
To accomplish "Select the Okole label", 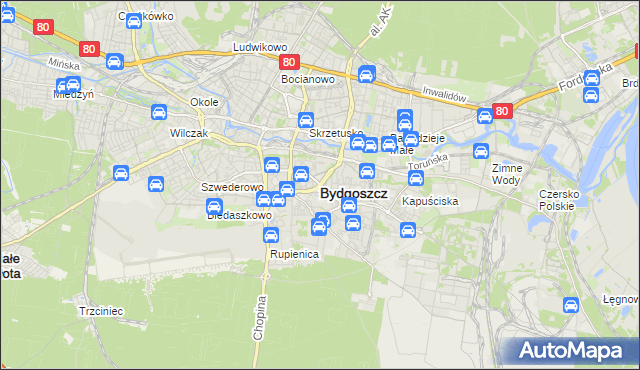I will pyautogui.click(x=204, y=102).
